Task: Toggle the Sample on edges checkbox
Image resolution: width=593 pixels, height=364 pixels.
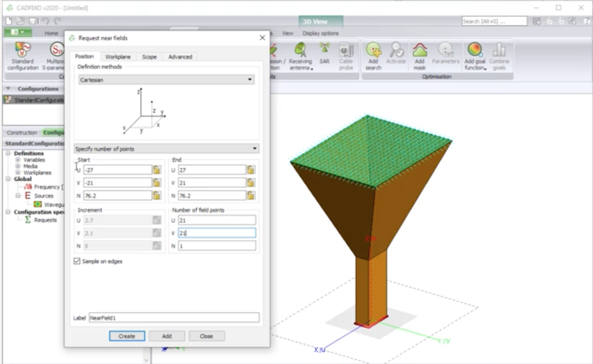Action: pyautogui.click(x=77, y=261)
